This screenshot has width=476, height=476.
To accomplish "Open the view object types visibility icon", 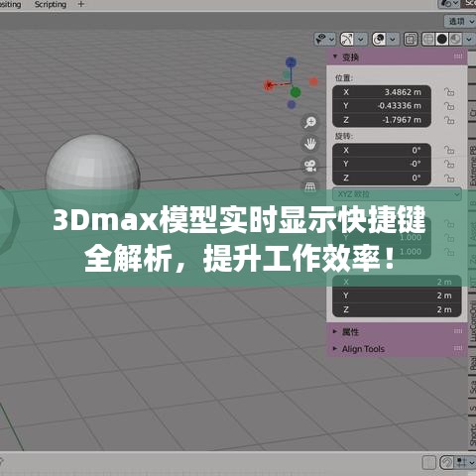I will [320, 39].
